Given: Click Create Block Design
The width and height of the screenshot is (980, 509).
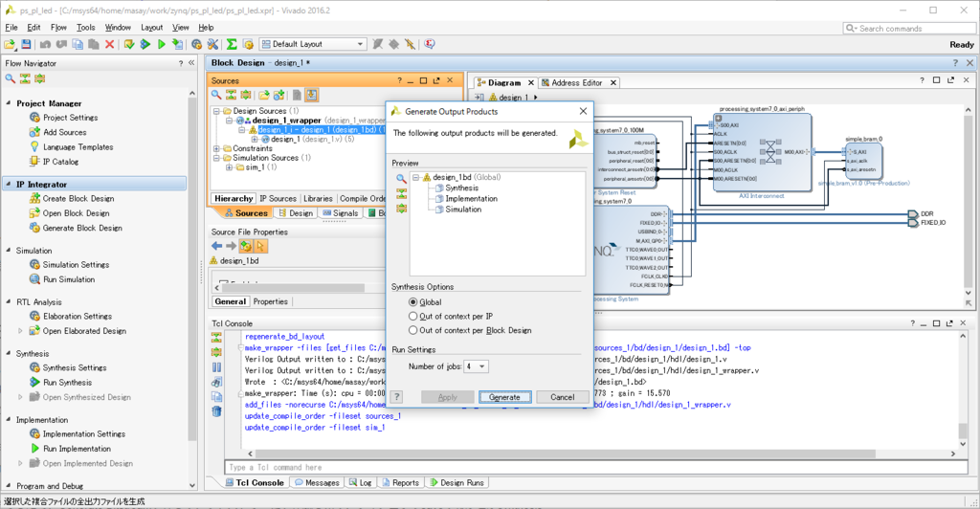Looking at the screenshot, I should pyautogui.click(x=78, y=199).
